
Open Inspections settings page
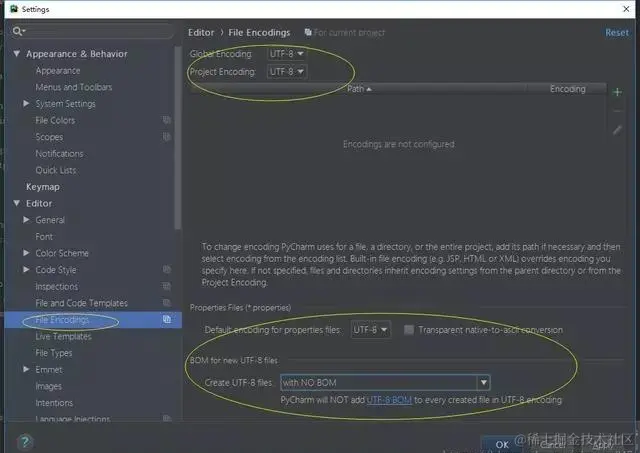pyautogui.click(x=57, y=286)
